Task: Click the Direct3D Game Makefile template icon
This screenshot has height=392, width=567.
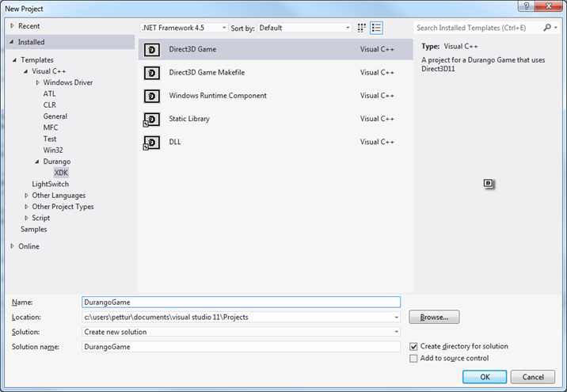Action: click(152, 73)
